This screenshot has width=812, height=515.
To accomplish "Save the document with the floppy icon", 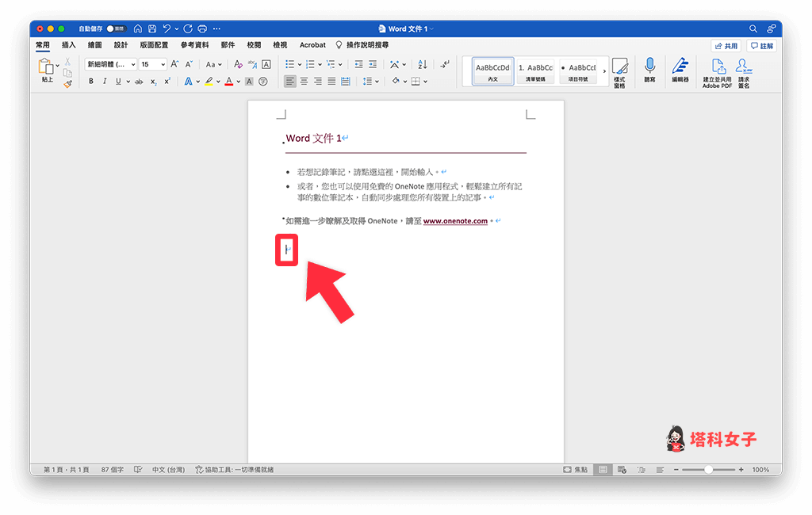I will pyautogui.click(x=152, y=29).
